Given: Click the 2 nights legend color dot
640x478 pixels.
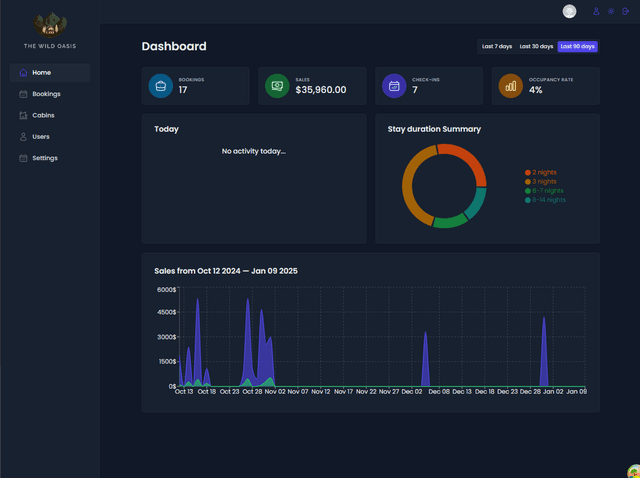Looking at the screenshot, I should click(528, 172).
